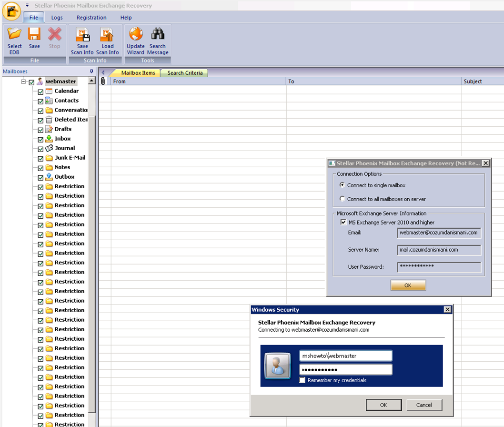This screenshot has width=504, height=427.
Task: Open Search Message binoculars tool
Action: click(158, 34)
